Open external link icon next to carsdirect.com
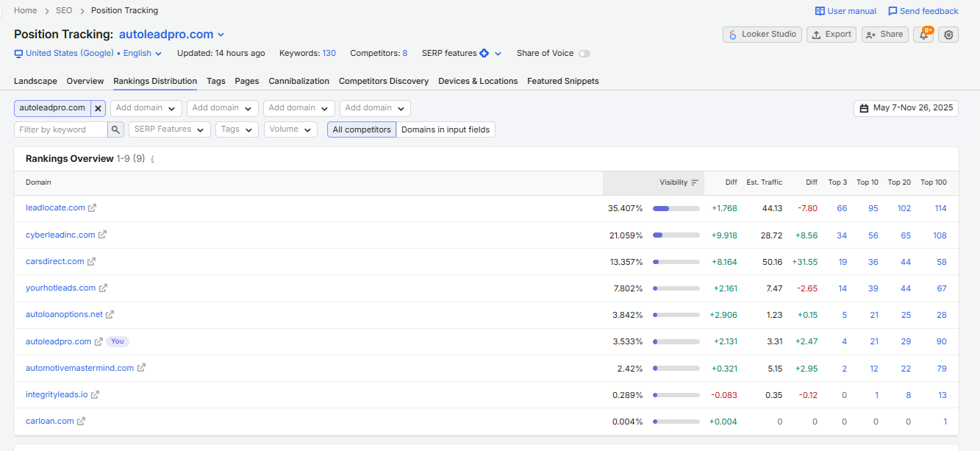Screen dimensions: 980x451 (x=91, y=261)
